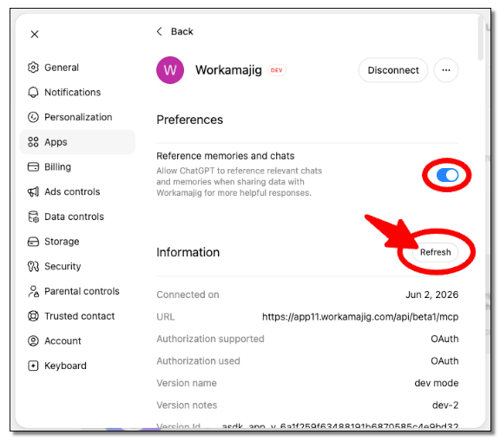The height and width of the screenshot is (441, 500).
Task: Click the Keyboard icon
Action: click(x=33, y=366)
